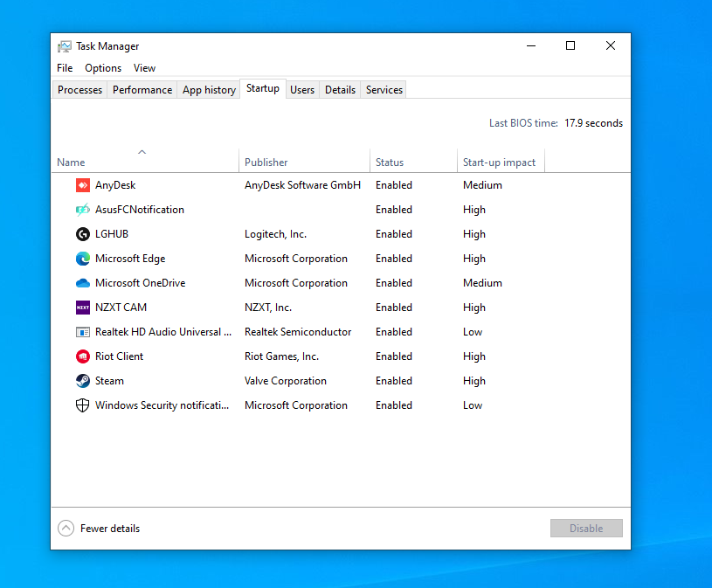Click the Riot Games, Inc. publisher cell

pos(281,356)
